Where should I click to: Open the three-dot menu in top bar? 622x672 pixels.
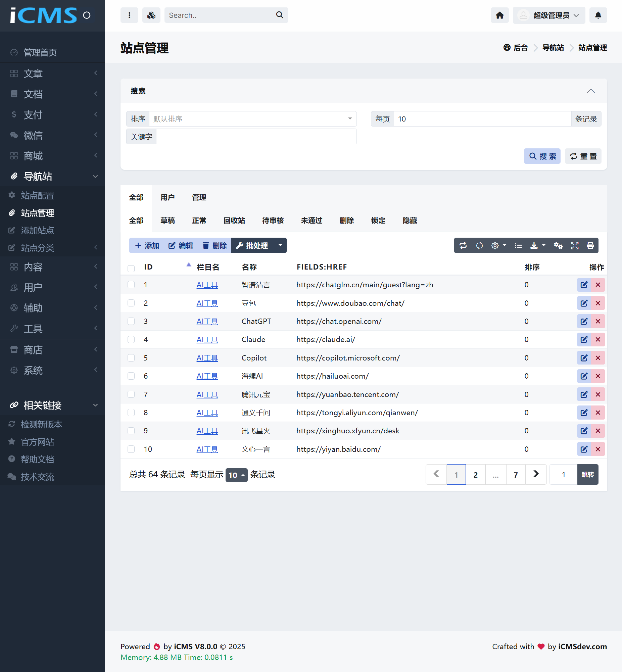[x=129, y=15]
